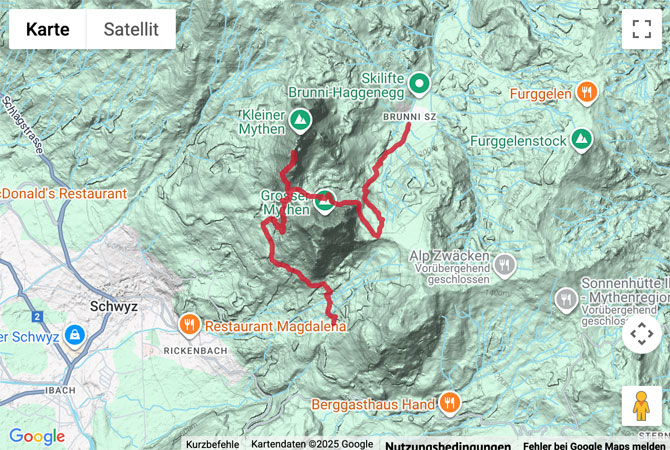Open the Furggelen restaurant pin
This screenshot has width=670, height=450.
pyautogui.click(x=587, y=93)
